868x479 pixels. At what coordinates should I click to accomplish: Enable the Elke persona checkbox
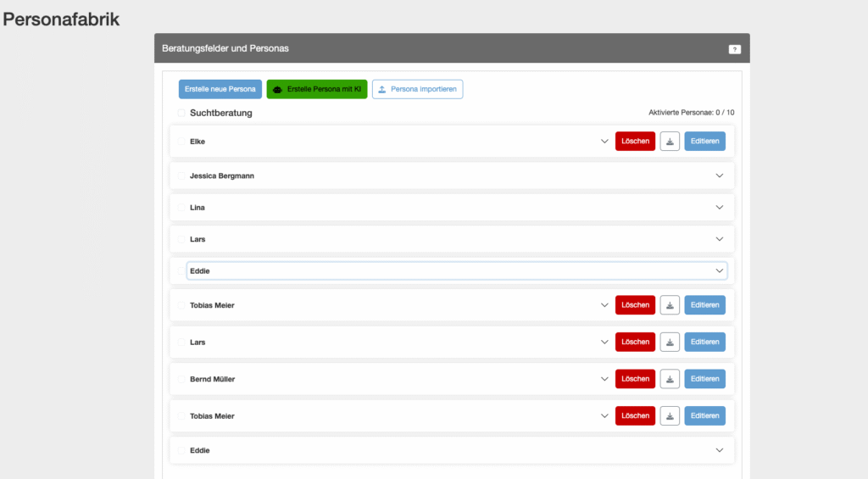point(181,142)
